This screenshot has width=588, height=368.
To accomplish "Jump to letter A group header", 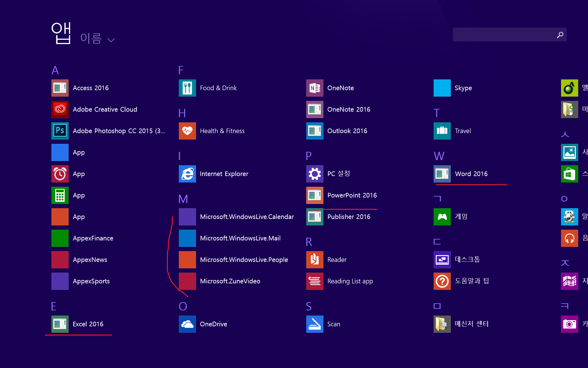I will (x=55, y=70).
